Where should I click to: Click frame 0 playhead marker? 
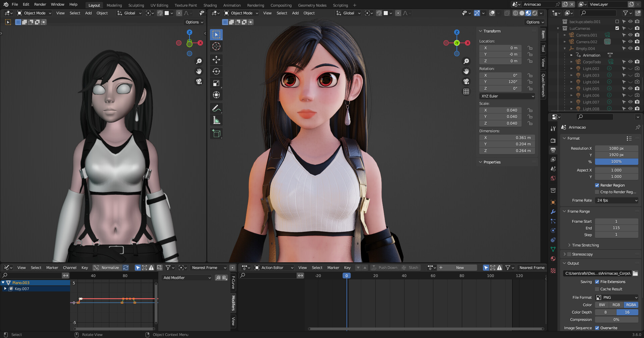coord(346,276)
